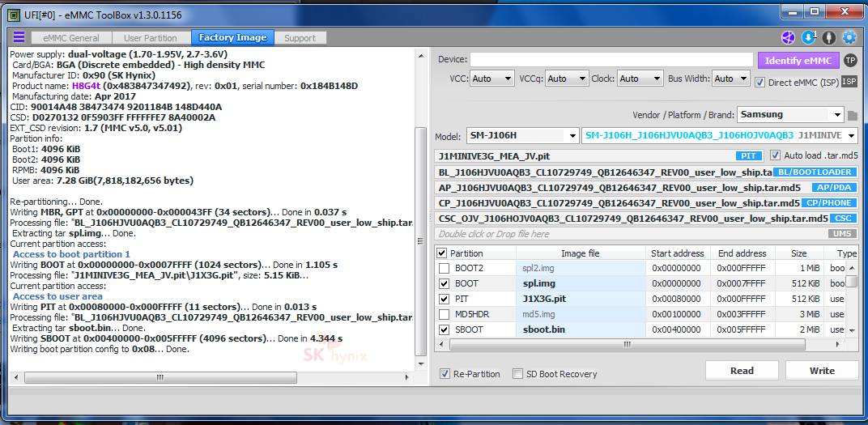
Task: Click the round TP icon
Action: (x=849, y=61)
